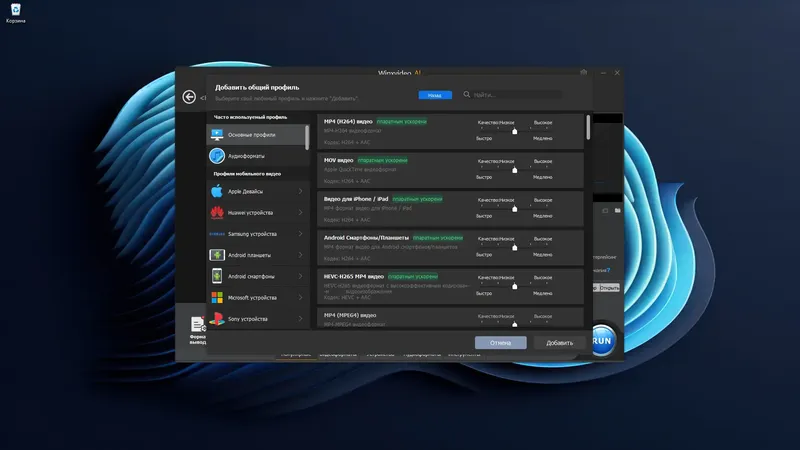Click the blue Назад button
800x450 pixels.
[435, 95]
